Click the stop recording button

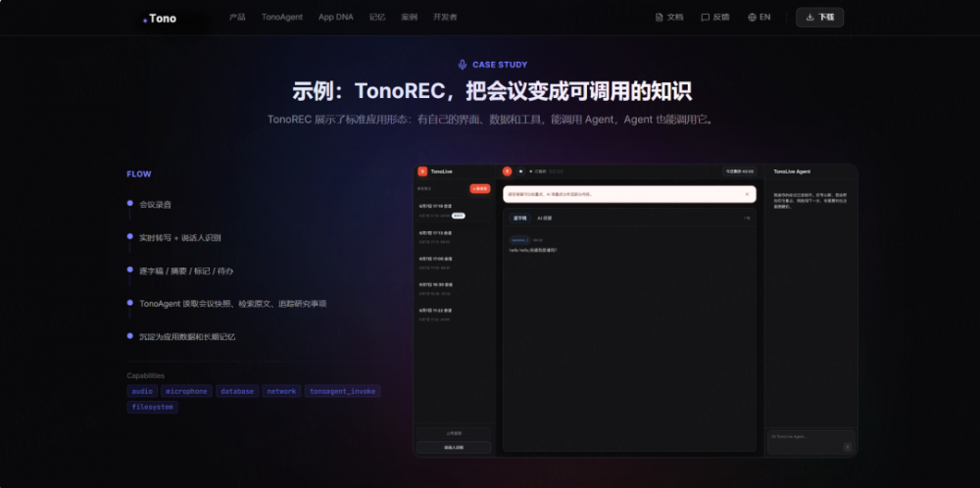[520, 171]
